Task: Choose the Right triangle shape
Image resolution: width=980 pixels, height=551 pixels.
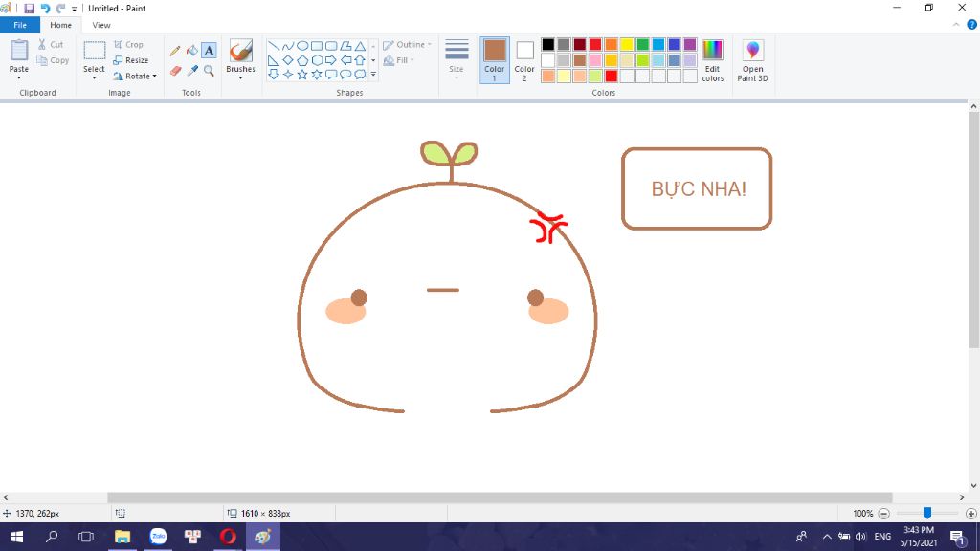Action: (x=274, y=60)
